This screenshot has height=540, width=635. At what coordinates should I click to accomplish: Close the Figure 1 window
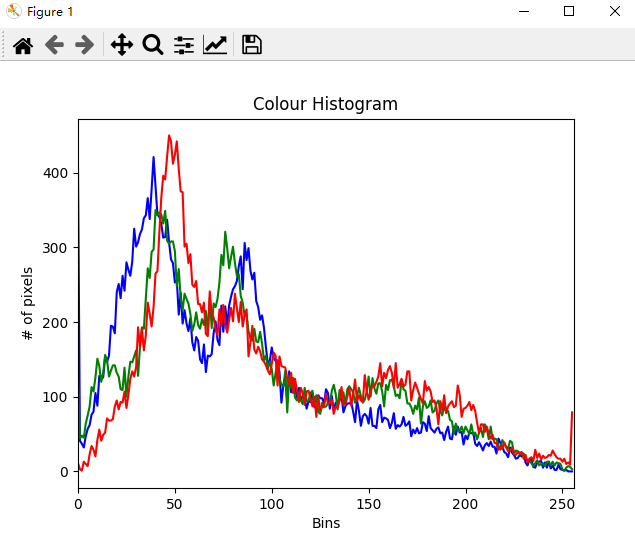click(614, 11)
